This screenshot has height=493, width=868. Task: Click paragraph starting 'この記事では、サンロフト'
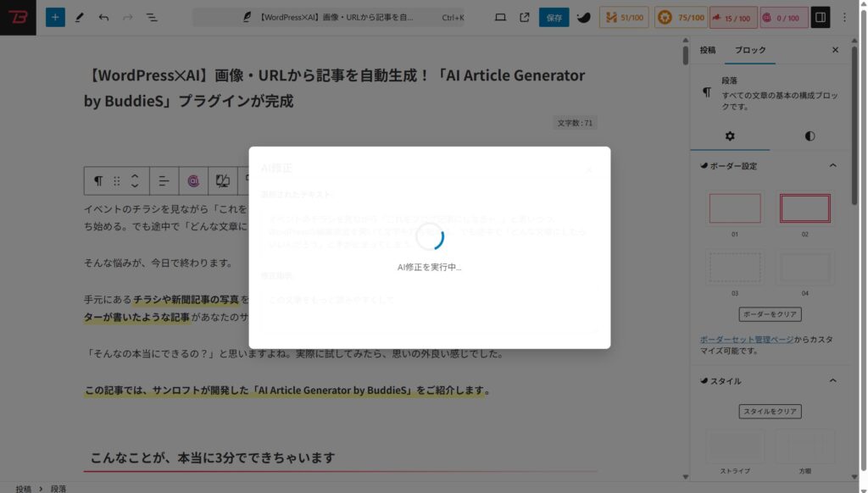point(287,391)
